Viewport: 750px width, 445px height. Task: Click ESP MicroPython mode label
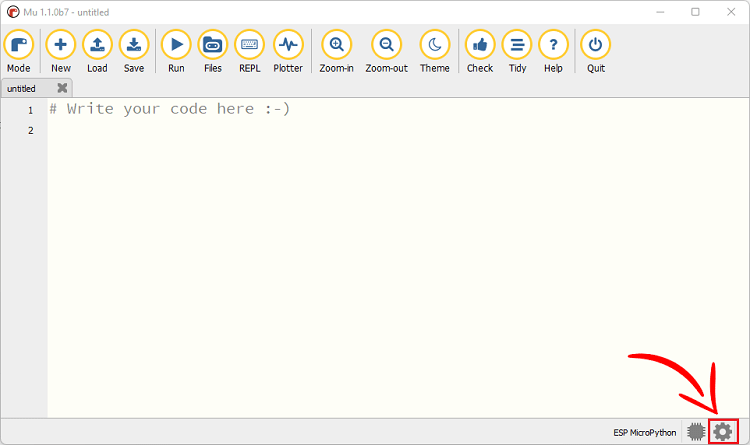click(645, 433)
